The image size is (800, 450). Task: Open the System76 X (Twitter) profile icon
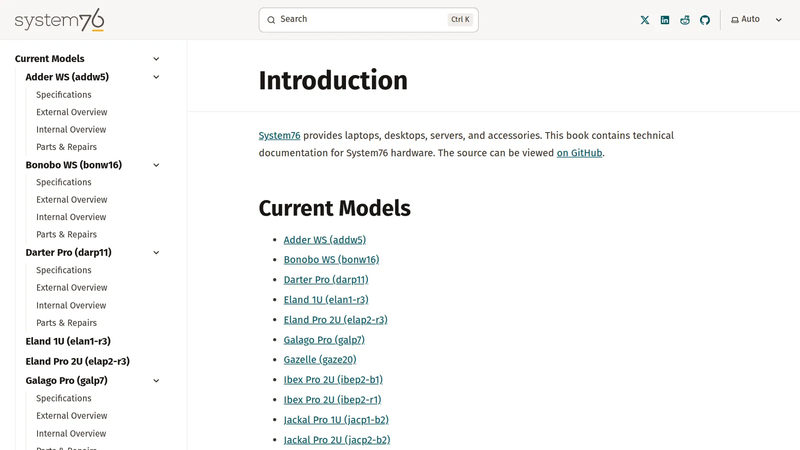(645, 20)
